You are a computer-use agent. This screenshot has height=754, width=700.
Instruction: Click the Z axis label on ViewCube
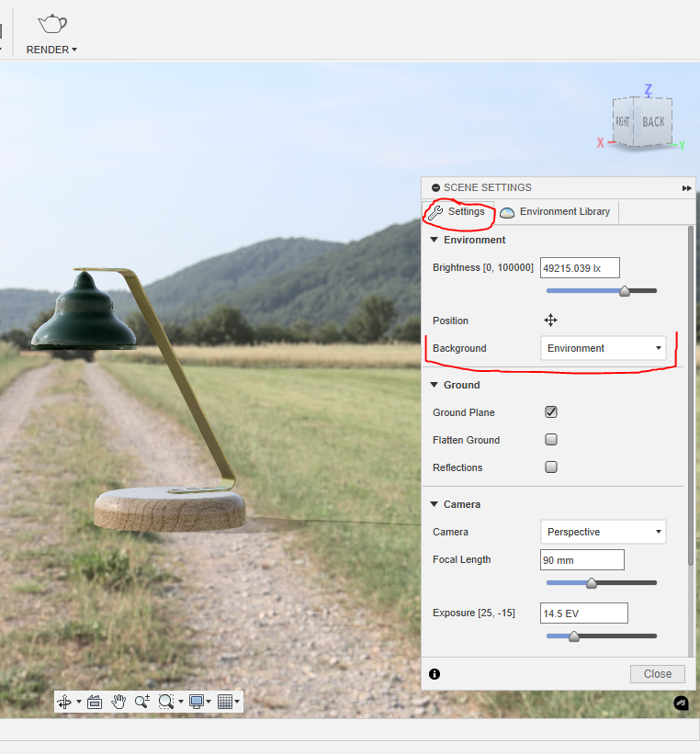[x=648, y=89]
